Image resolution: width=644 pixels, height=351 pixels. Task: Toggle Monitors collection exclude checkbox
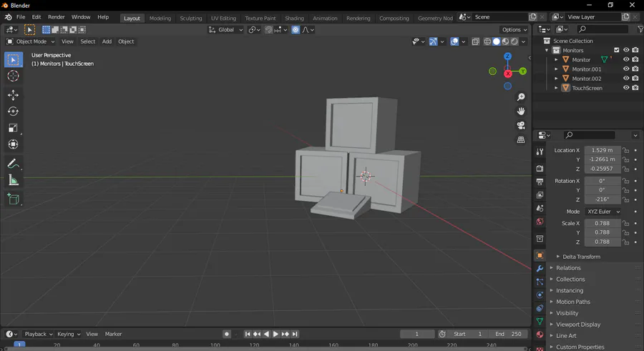617,50
